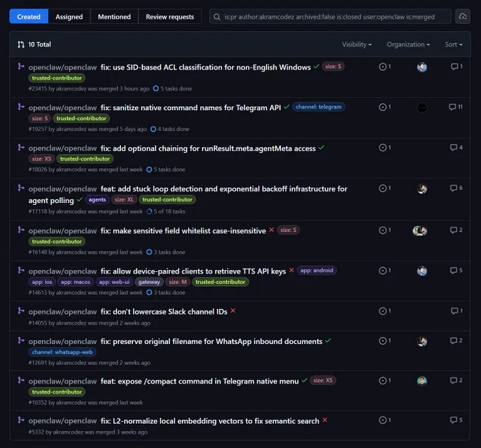Click 5 of 18 tasks progress indicator

click(x=166, y=211)
